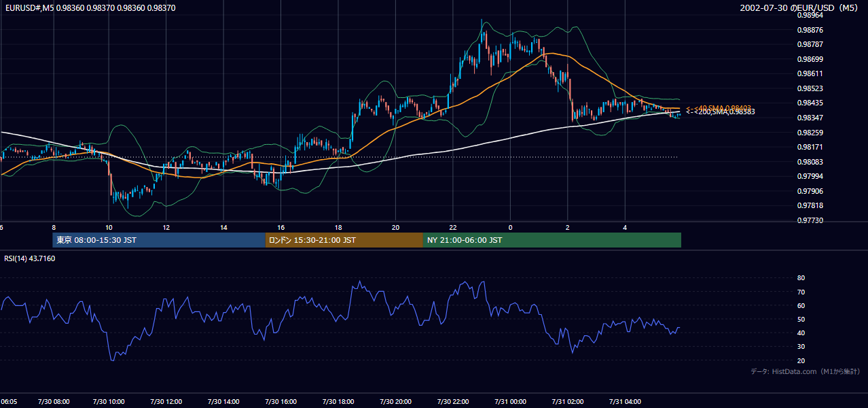Click RSI scale level 50

point(801,319)
